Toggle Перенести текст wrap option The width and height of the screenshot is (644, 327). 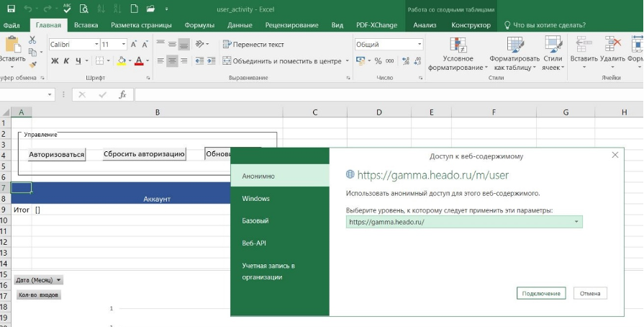253,45
